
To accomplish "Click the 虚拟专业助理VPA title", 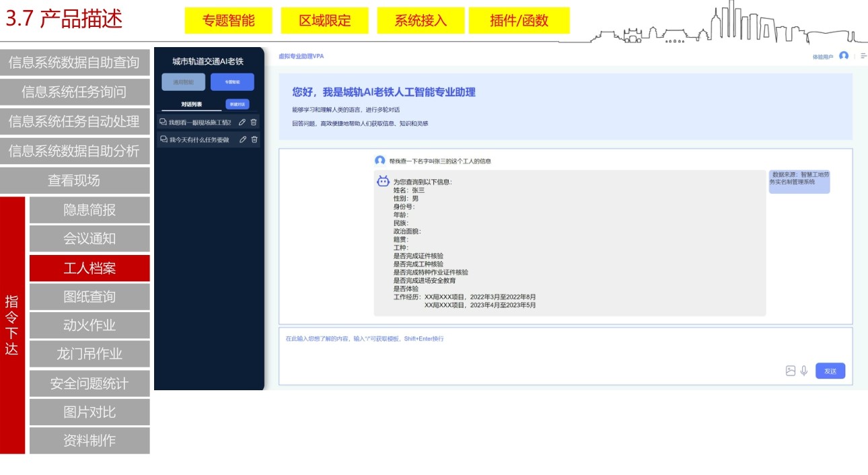I will pyautogui.click(x=301, y=56).
